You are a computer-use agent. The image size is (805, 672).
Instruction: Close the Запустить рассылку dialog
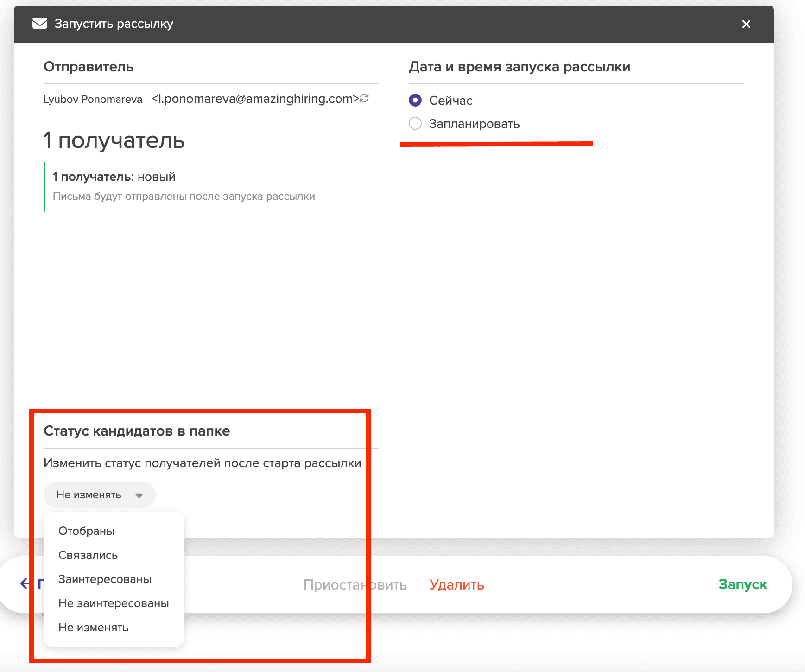coord(746,24)
